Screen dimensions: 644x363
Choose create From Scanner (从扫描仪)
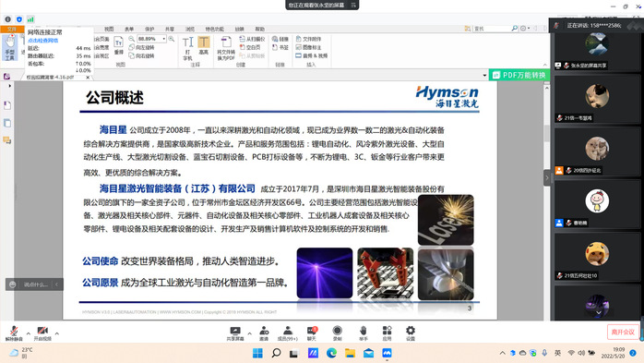(x=252, y=39)
